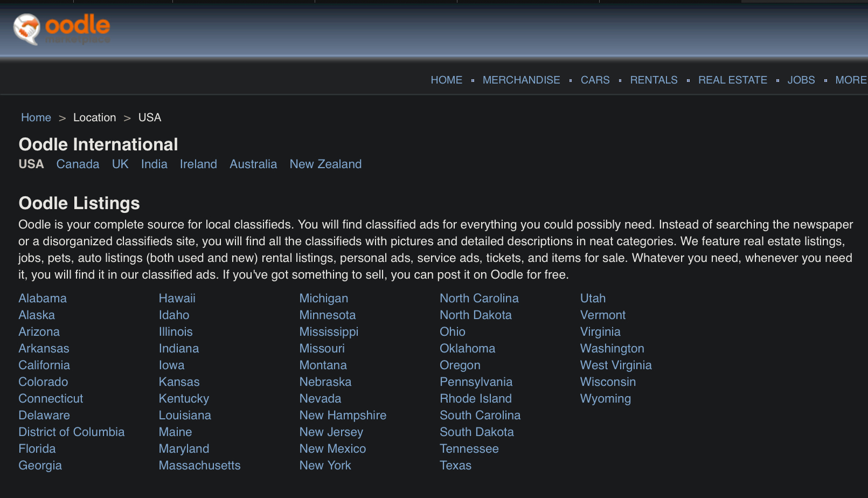Go to the CARS section
The image size is (868, 498).
point(595,80)
